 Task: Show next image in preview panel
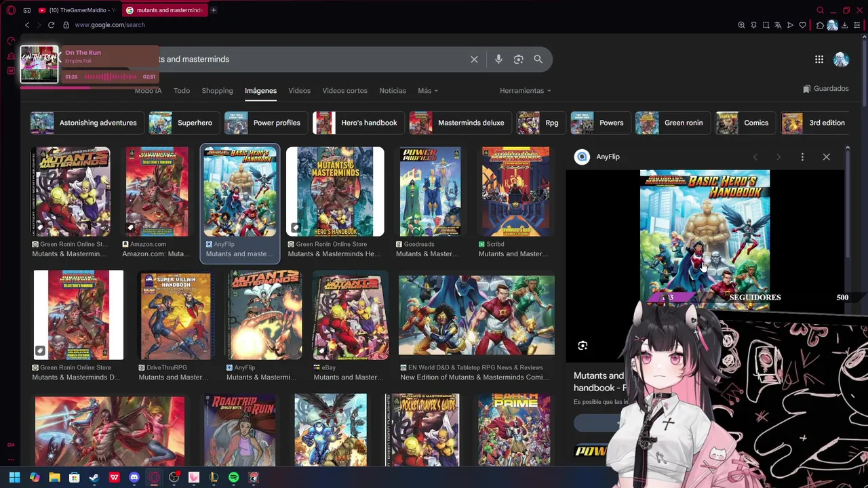pyautogui.click(x=778, y=157)
